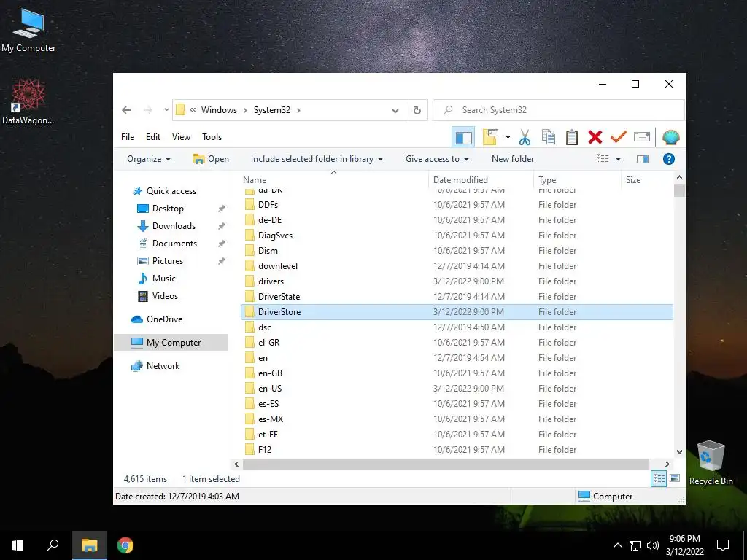The image size is (747, 560).
Task: Click the New folder button
Action: [513, 159]
